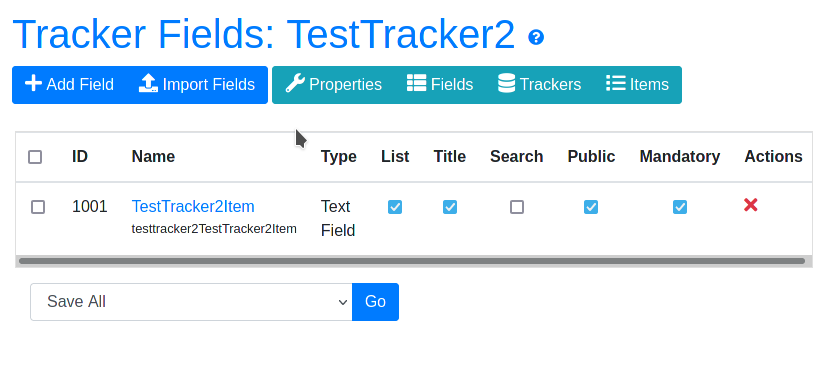Uncheck the List checkbox for TestTracker2Item
This screenshot has width=823, height=368.
395,207
